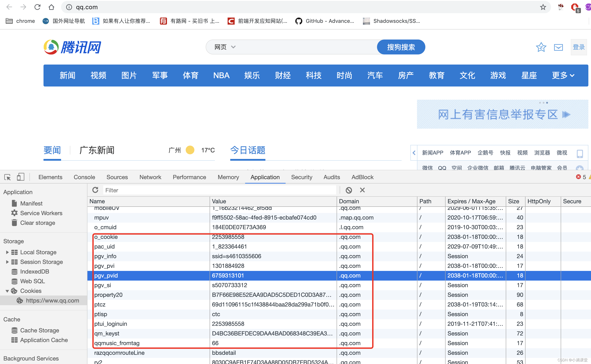Reload the page with refresh icon

37,7
